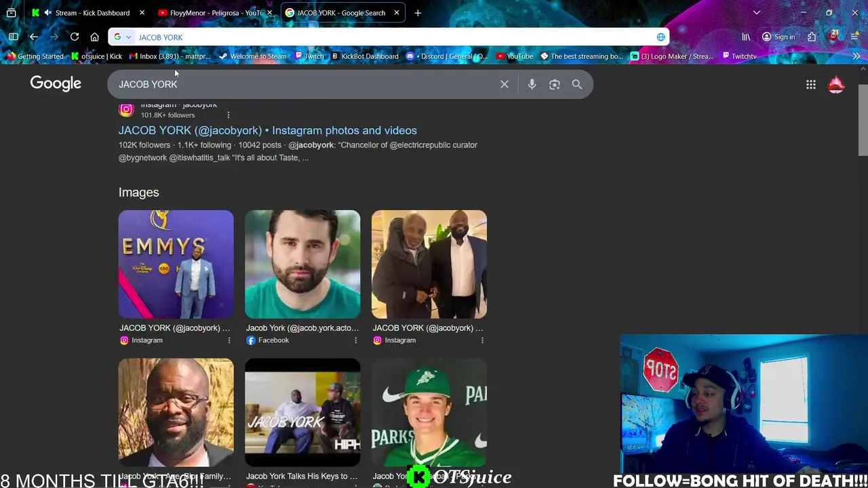Click the page vertical scrollbar
The width and height of the screenshot is (868, 488).
[x=863, y=121]
